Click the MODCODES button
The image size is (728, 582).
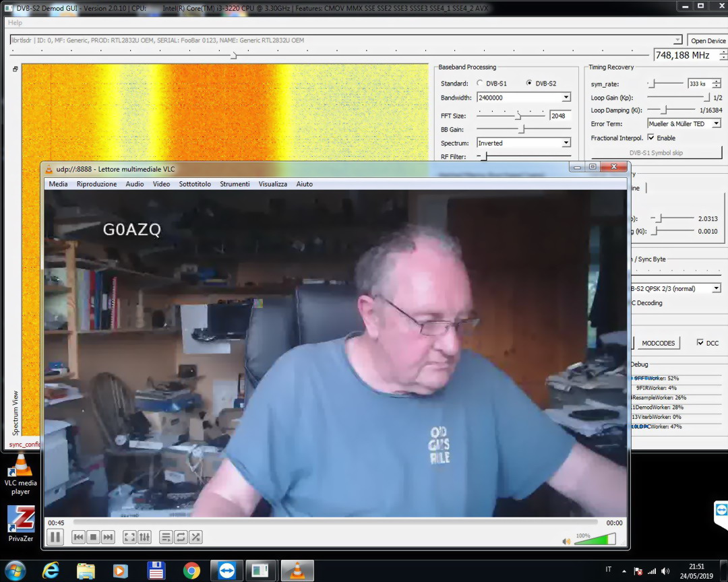[658, 343]
